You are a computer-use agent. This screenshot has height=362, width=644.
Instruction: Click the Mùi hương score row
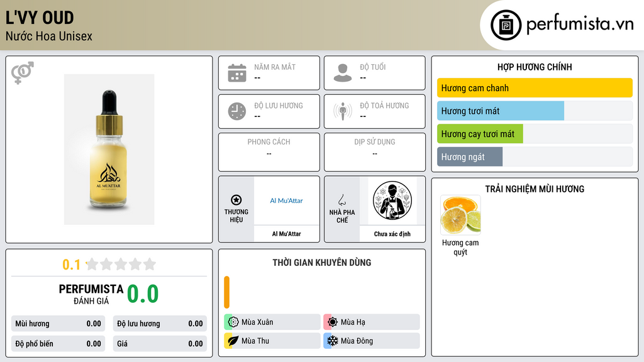coord(58,324)
